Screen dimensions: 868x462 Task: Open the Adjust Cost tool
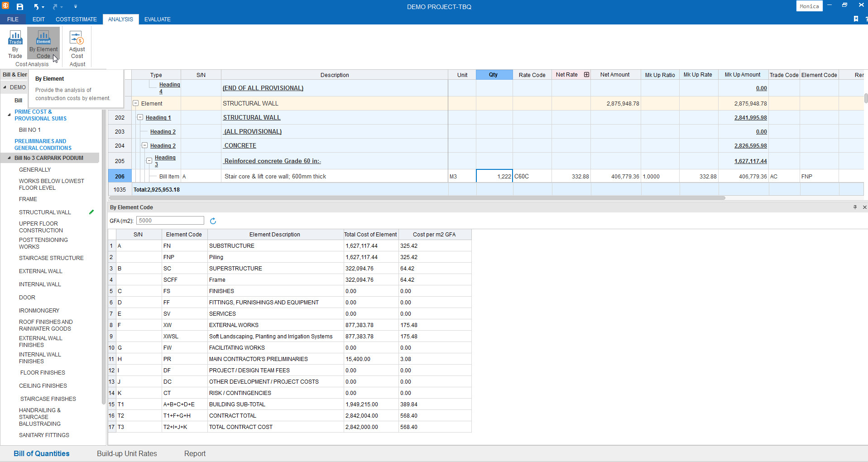pos(77,44)
